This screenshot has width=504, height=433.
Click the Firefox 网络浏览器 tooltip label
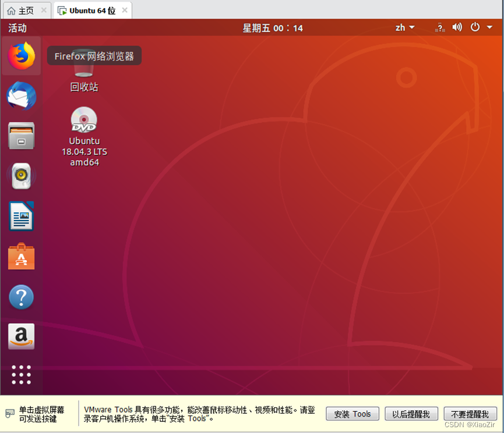coord(94,56)
